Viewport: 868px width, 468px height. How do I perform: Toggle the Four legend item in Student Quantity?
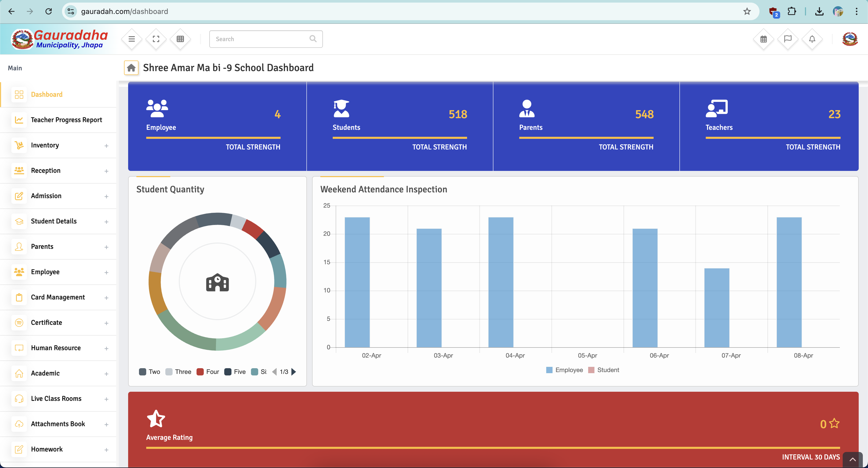pyautogui.click(x=207, y=372)
